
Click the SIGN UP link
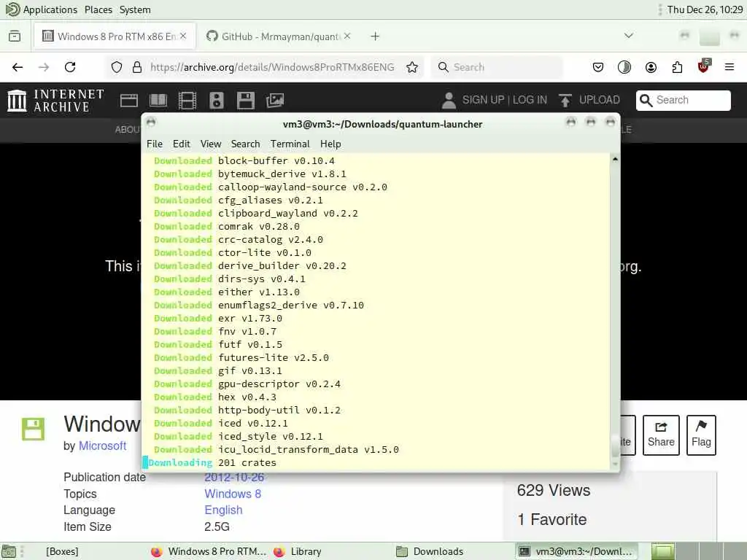click(483, 100)
